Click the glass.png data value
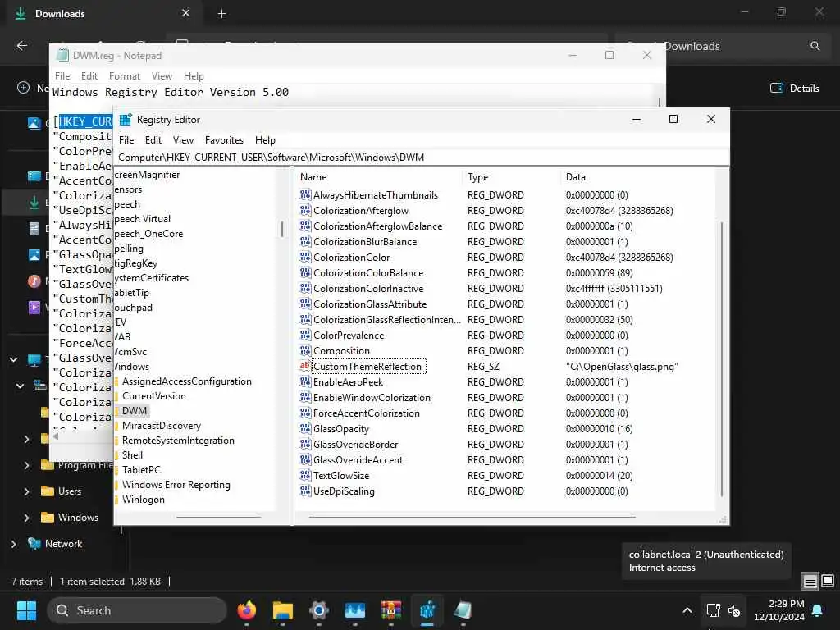 pos(622,367)
